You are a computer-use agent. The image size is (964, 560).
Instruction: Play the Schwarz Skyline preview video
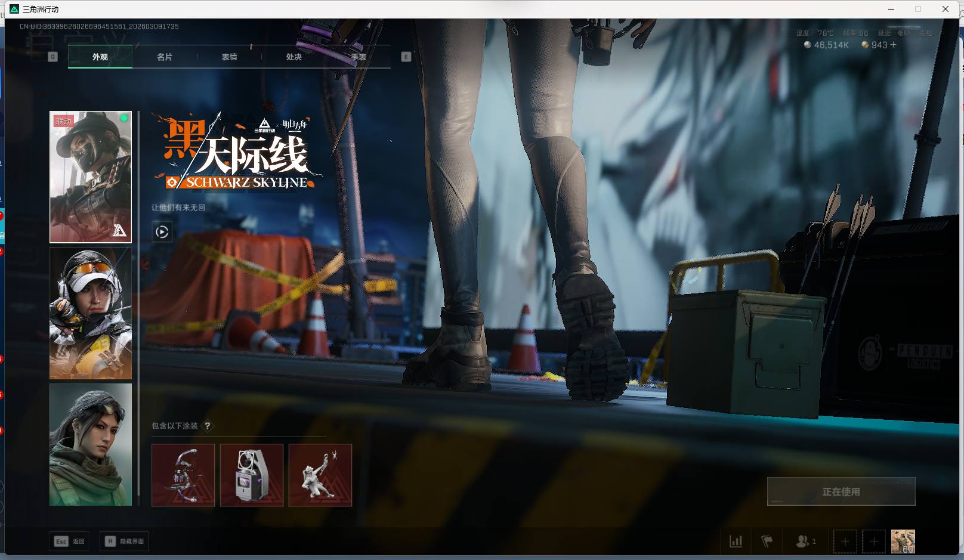[x=162, y=232]
